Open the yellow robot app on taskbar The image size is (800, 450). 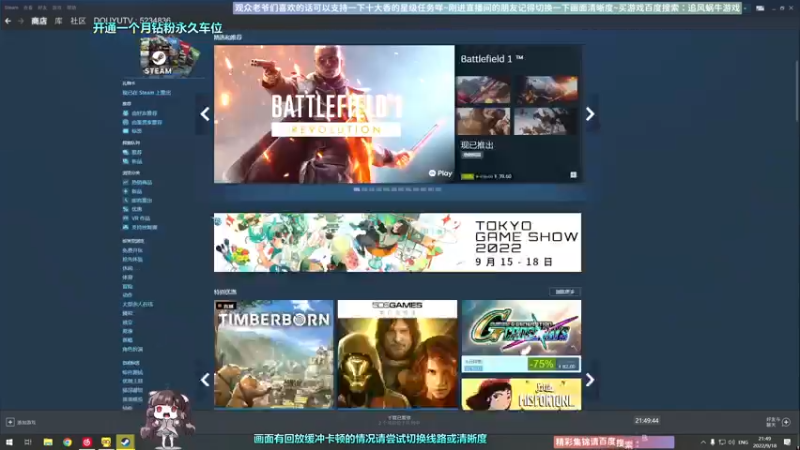coord(106,442)
